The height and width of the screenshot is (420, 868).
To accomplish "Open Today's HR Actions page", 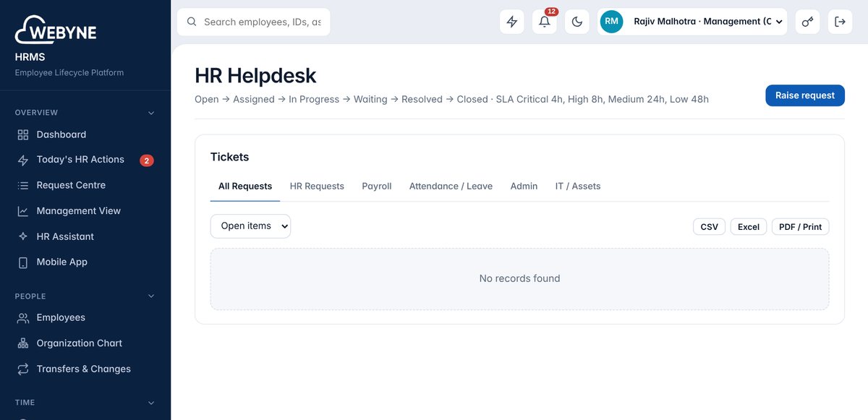I will pyautogui.click(x=85, y=160).
